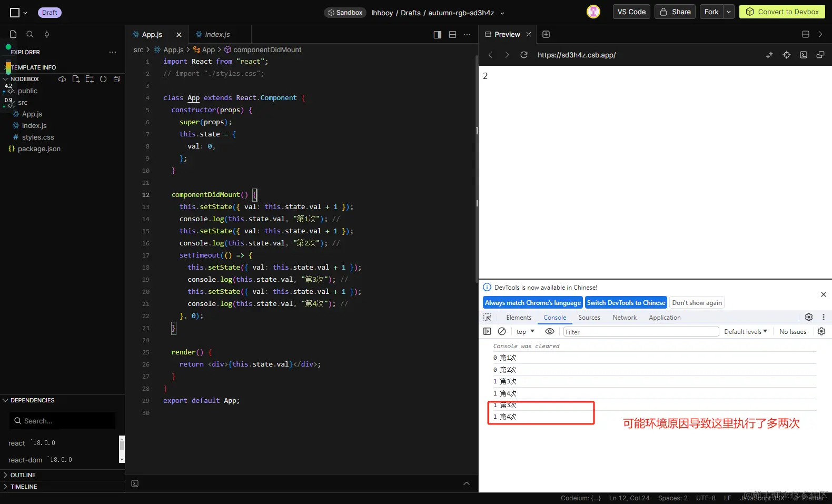
Task: Activate the inspect crosshair in preview toolbar
Action: pyautogui.click(x=787, y=55)
